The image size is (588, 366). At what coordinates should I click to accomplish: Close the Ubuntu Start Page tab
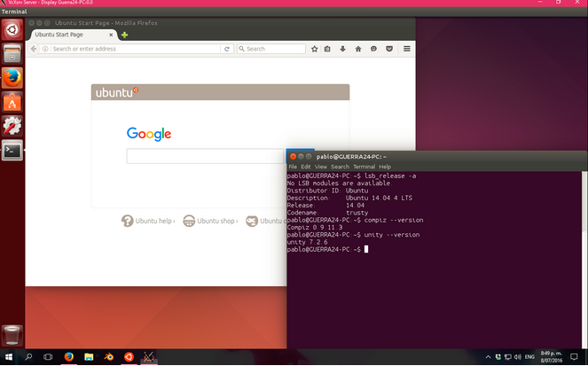[111, 35]
